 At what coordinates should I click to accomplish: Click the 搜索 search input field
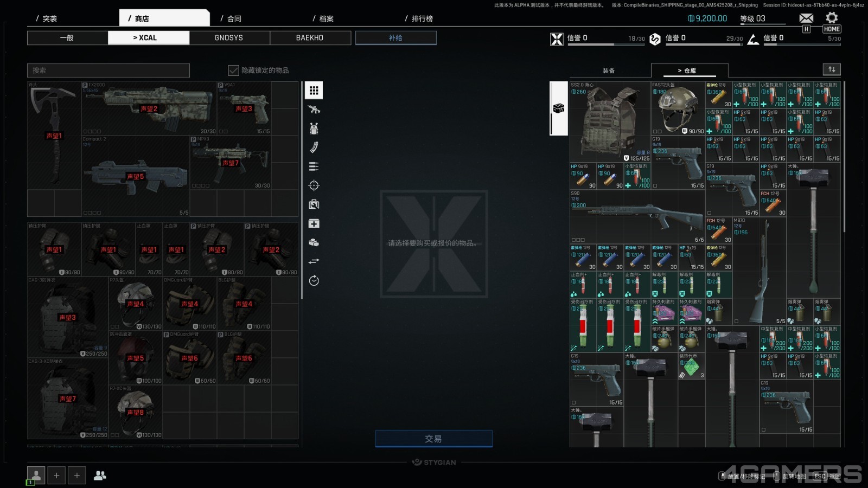click(x=108, y=70)
